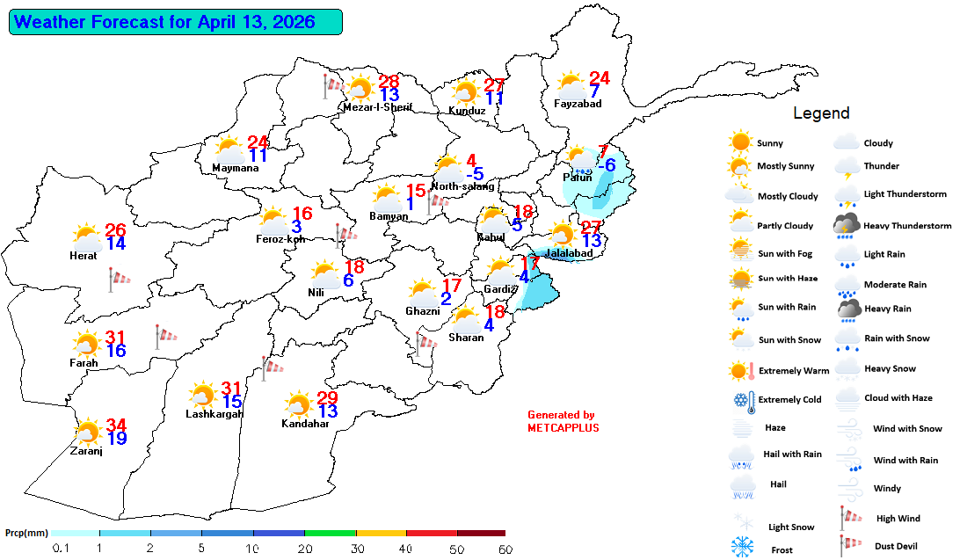The height and width of the screenshot is (560, 967).
Task: Click the Heavy Rain legend icon
Action: [847, 309]
